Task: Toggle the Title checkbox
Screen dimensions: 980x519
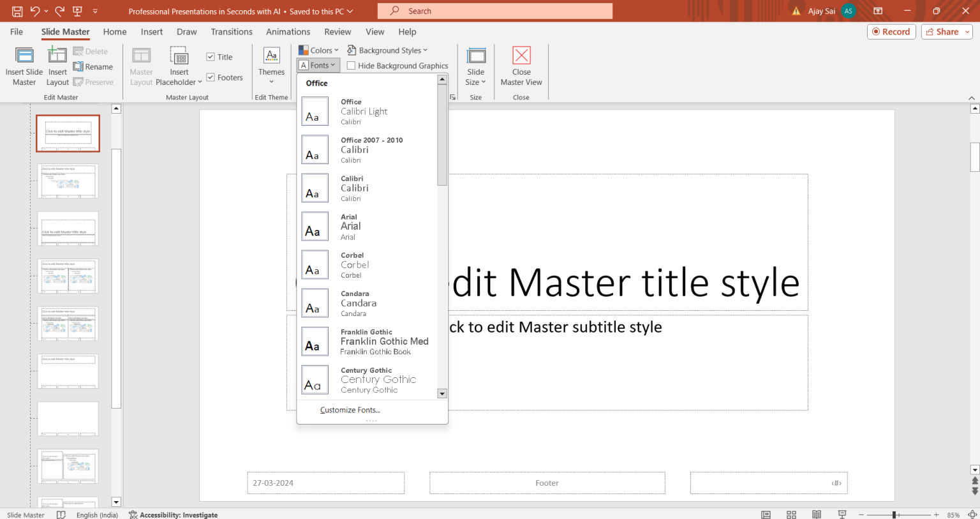Action: pyautogui.click(x=211, y=57)
